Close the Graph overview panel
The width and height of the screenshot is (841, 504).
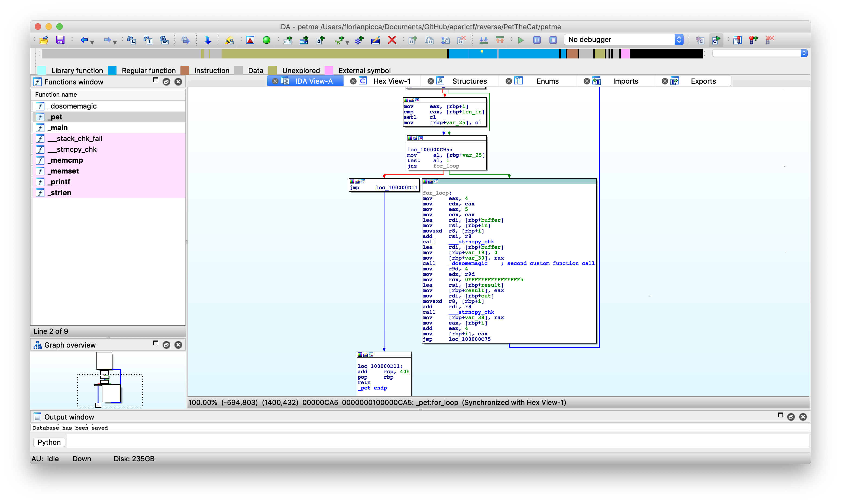(x=178, y=345)
